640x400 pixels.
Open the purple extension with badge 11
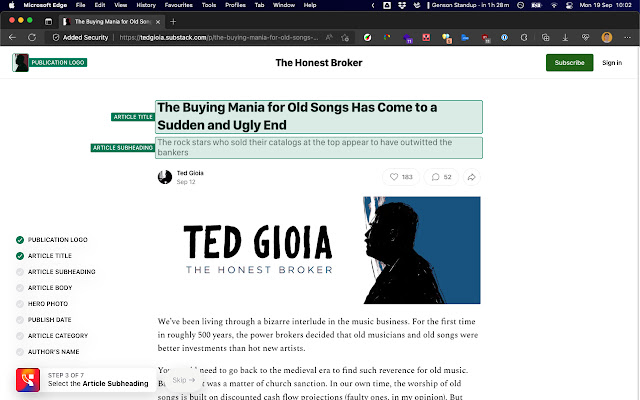click(x=407, y=38)
